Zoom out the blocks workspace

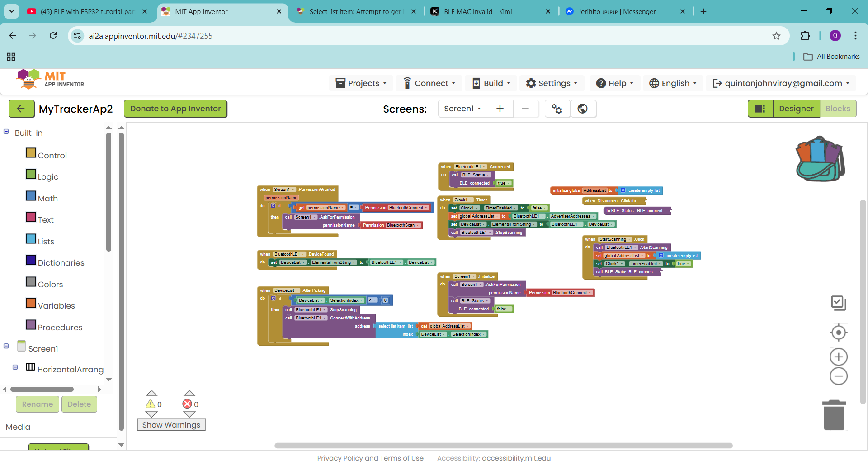click(838, 376)
